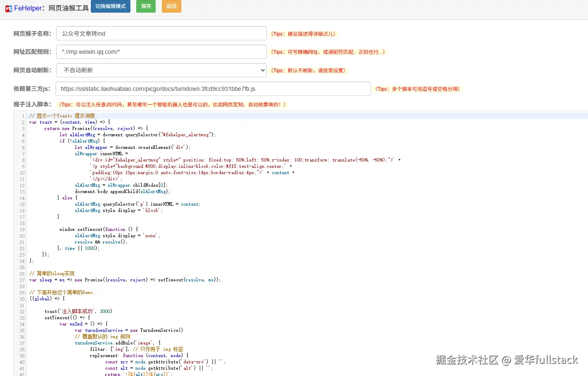Click line 'var wx2md = () => {'
The height and width of the screenshot is (376, 588).
[x=84, y=324]
